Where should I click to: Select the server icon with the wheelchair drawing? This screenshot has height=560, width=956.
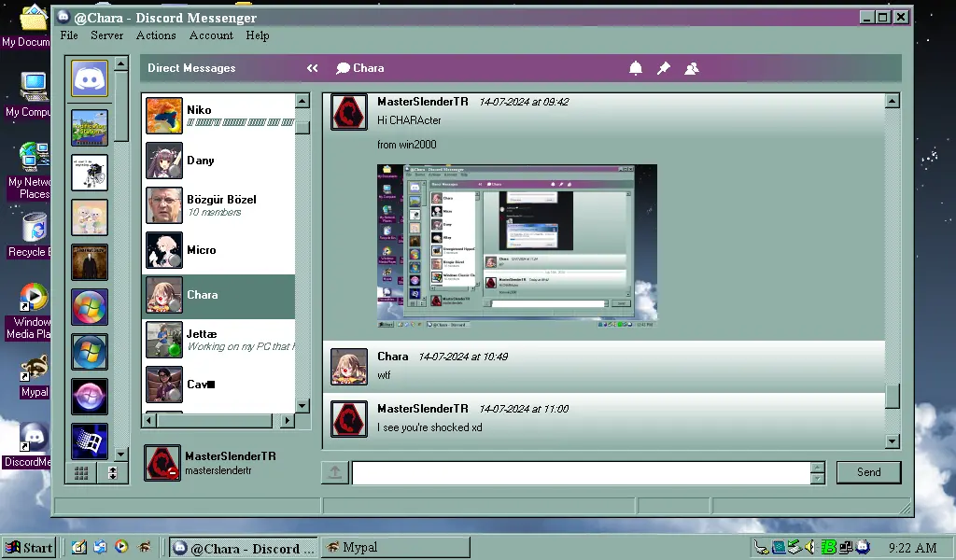90,173
